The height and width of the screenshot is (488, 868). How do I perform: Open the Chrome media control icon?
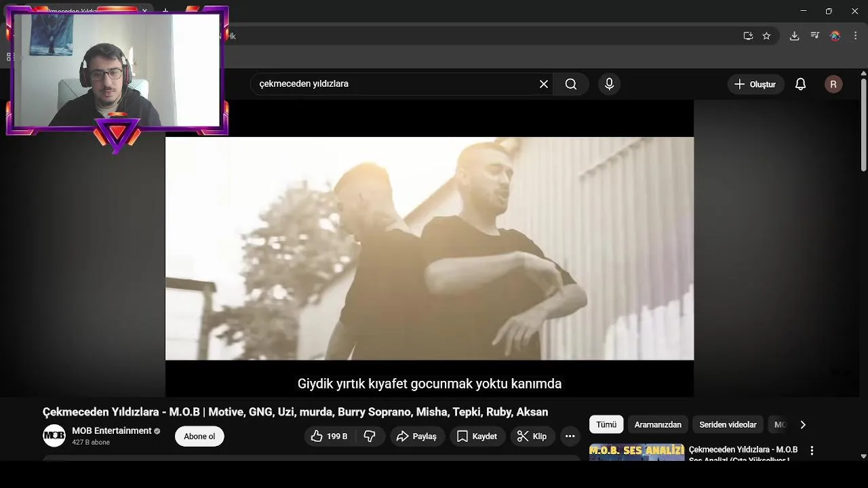[x=814, y=36]
